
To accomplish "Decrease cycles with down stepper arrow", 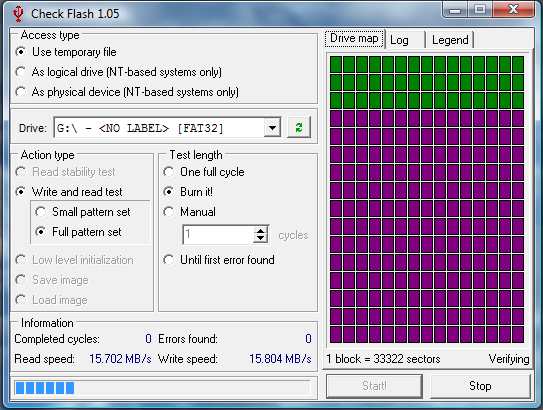I will point(260,238).
